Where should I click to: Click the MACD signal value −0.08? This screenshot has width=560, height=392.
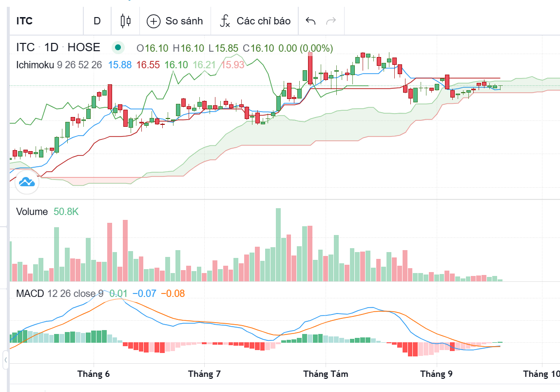pyautogui.click(x=173, y=294)
